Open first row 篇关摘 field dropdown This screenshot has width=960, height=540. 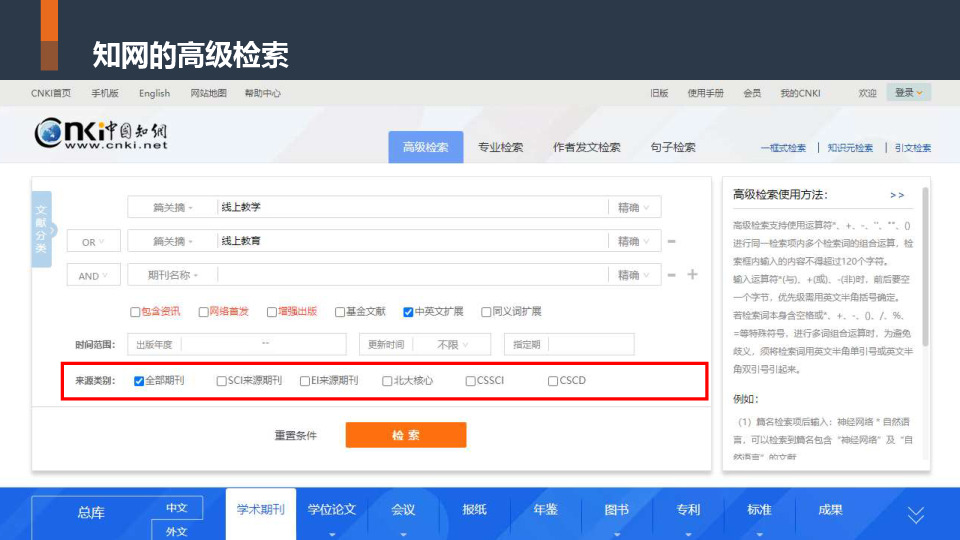click(x=173, y=208)
